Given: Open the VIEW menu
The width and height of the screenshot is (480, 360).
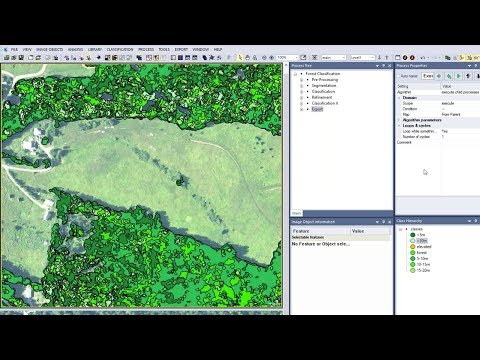Looking at the screenshot, I should [x=27, y=49].
